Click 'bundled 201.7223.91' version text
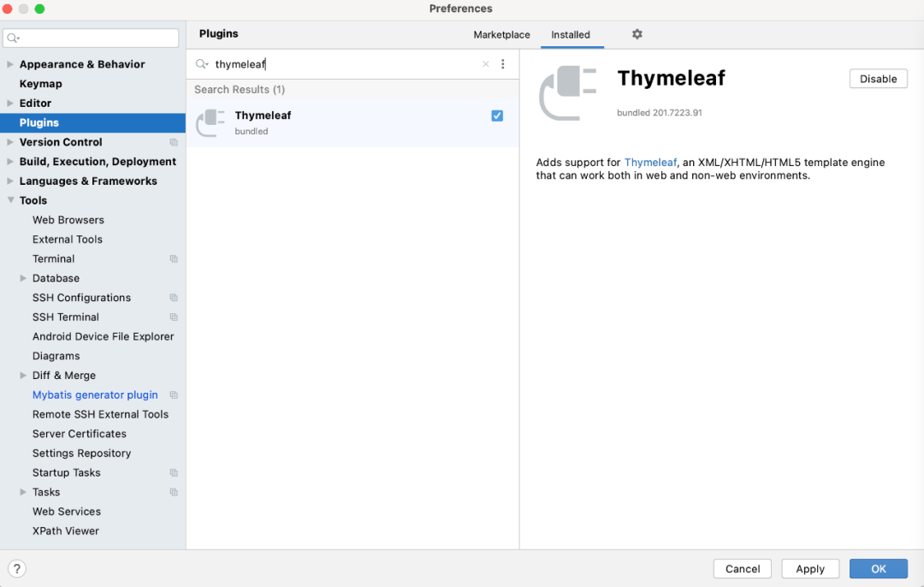The height and width of the screenshot is (587, 924). [x=660, y=113]
